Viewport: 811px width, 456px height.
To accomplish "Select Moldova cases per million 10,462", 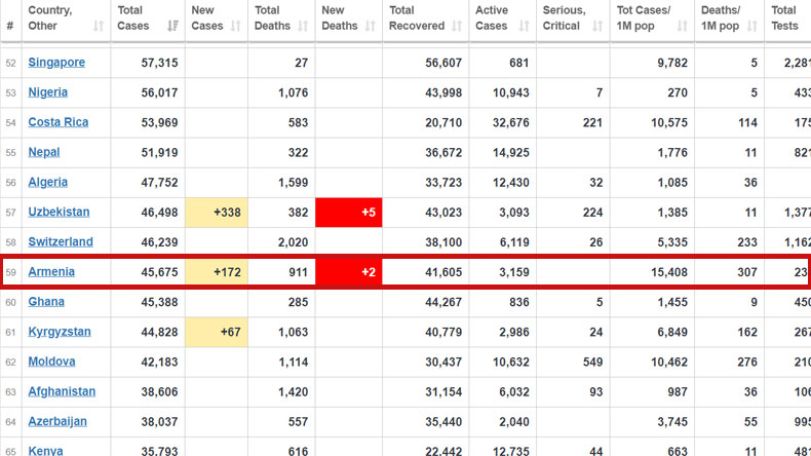I will (669, 362).
